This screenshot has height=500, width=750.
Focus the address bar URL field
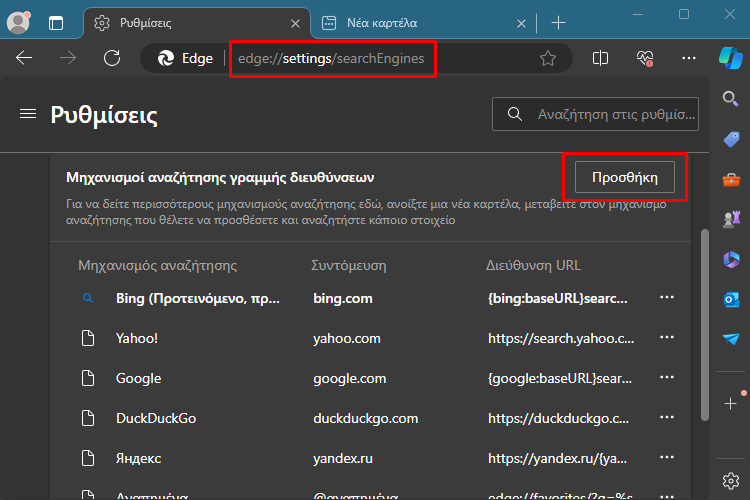pyautogui.click(x=331, y=58)
